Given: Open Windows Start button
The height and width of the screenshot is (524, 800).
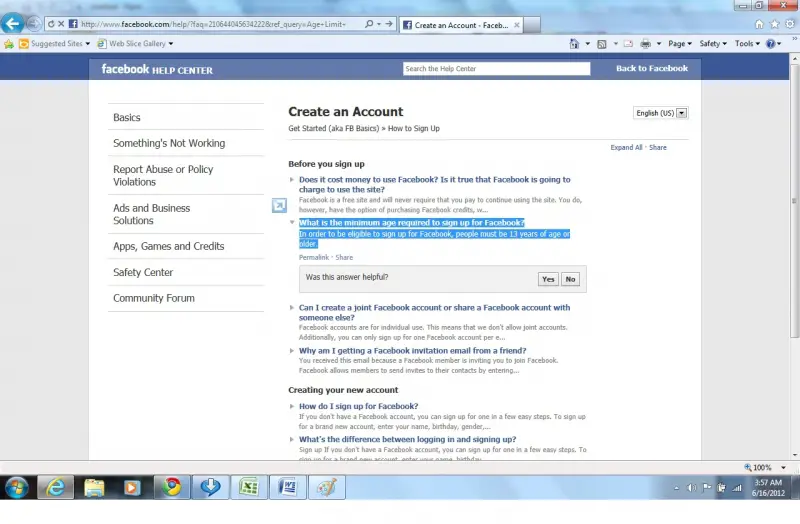Looking at the screenshot, I should pos(17,488).
